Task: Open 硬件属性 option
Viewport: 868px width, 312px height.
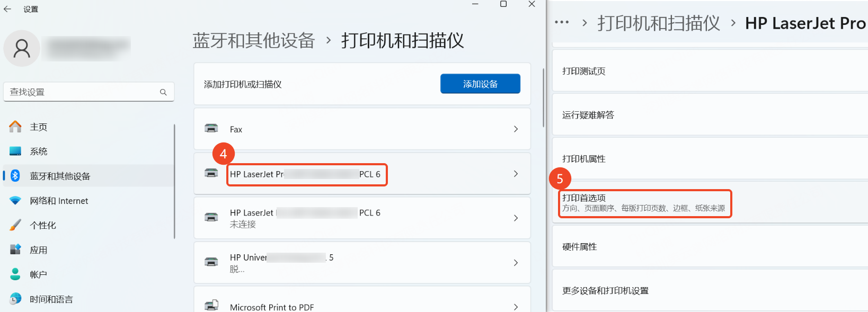Action: click(710, 246)
